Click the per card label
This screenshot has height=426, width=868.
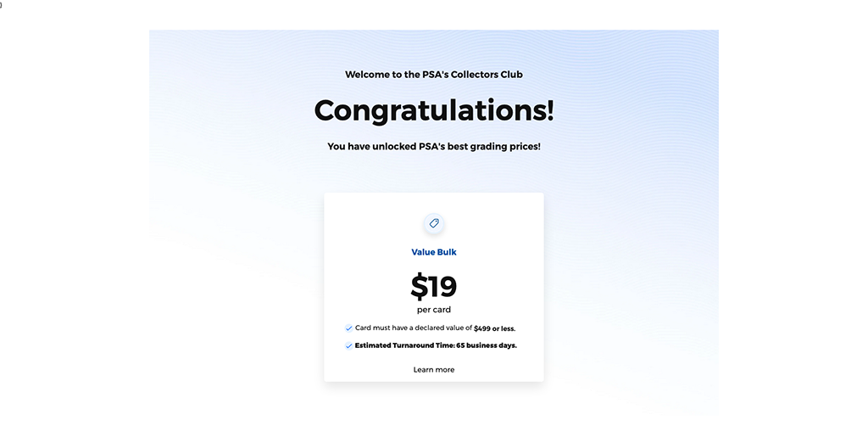pyautogui.click(x=434, y=310)
